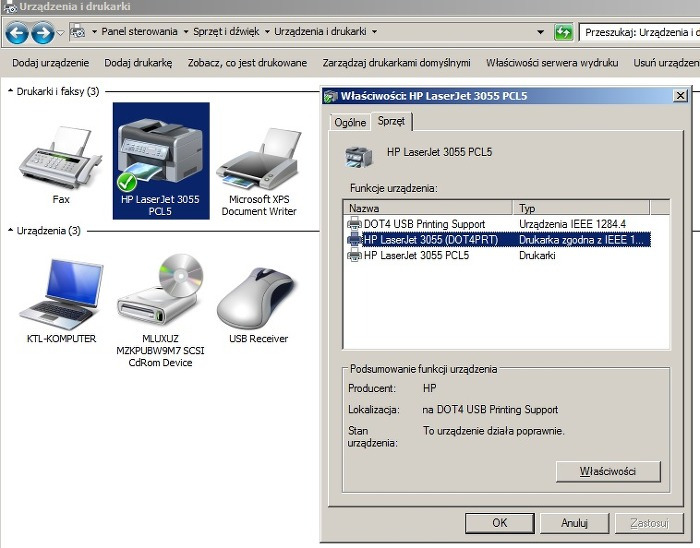Viewport: 700px width, 548px height.
Task: Click Sprzęt i dźwięk breadcrumb
Action: point(226,32)
